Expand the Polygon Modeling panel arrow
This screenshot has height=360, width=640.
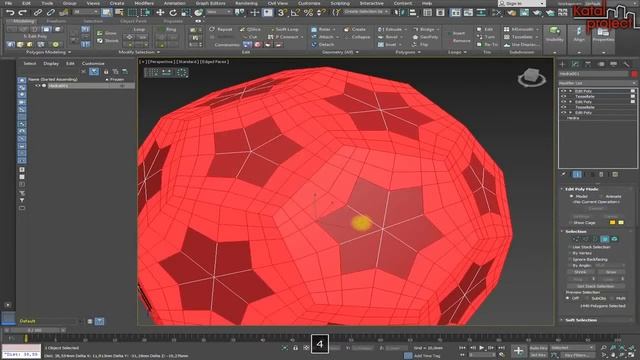[69, 52]
